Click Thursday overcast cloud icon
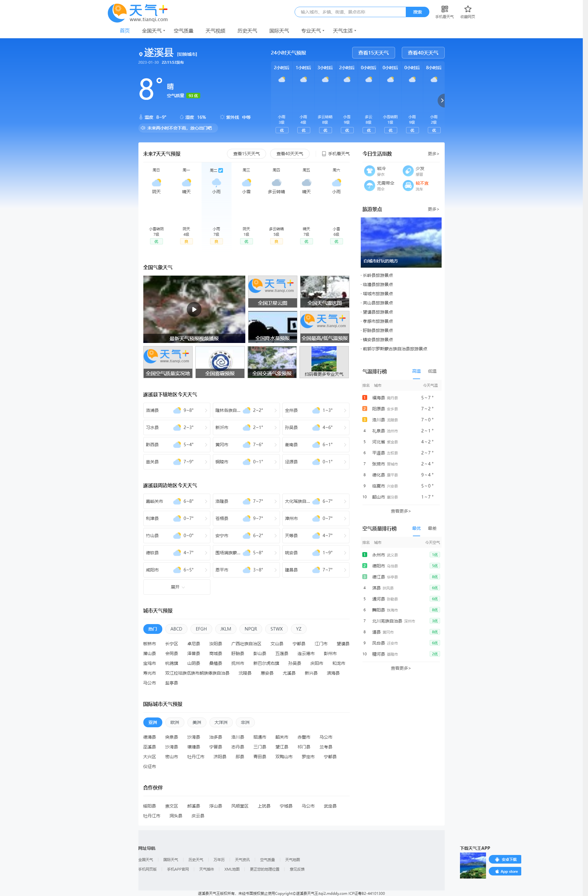The height and width of the screenshot is (896, 588). [276, 183]
